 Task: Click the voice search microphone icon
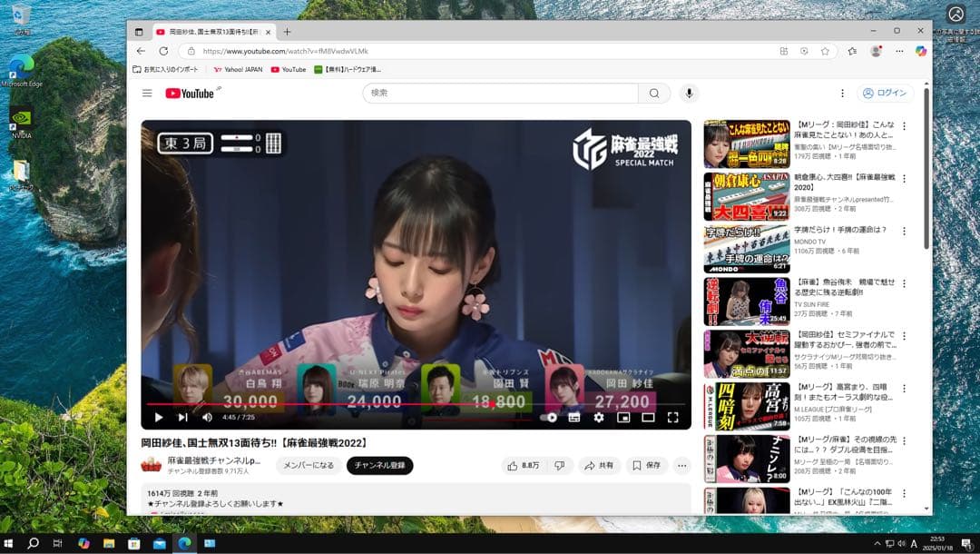(690, 94)
